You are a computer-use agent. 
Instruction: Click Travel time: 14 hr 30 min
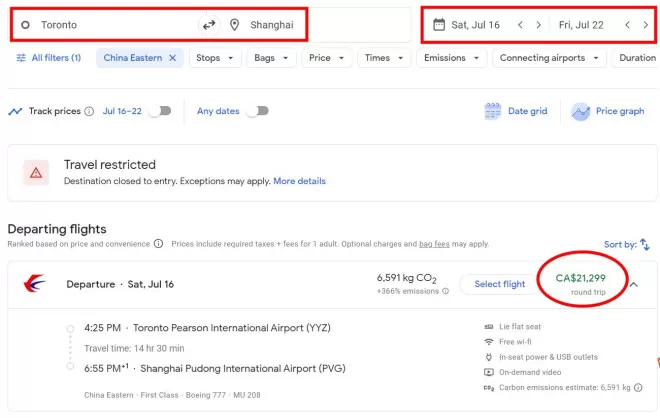[134, 348]
